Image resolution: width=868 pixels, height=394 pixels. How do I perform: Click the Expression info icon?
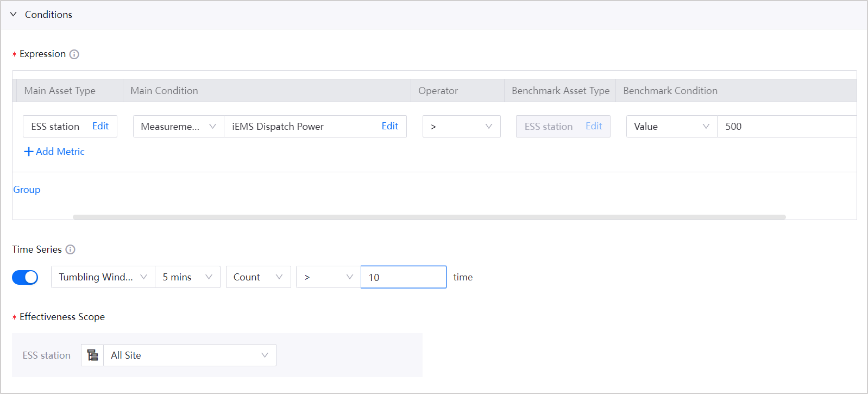coord(74,54)
